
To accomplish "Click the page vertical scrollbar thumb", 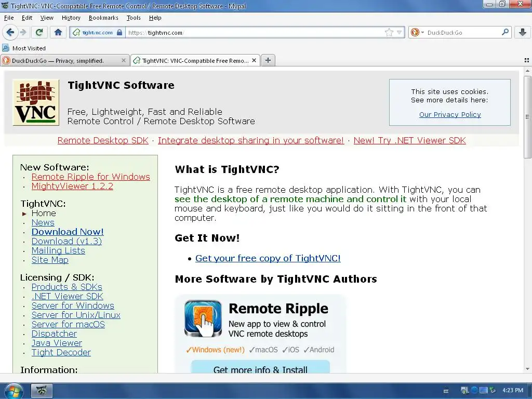I will 527,117.
